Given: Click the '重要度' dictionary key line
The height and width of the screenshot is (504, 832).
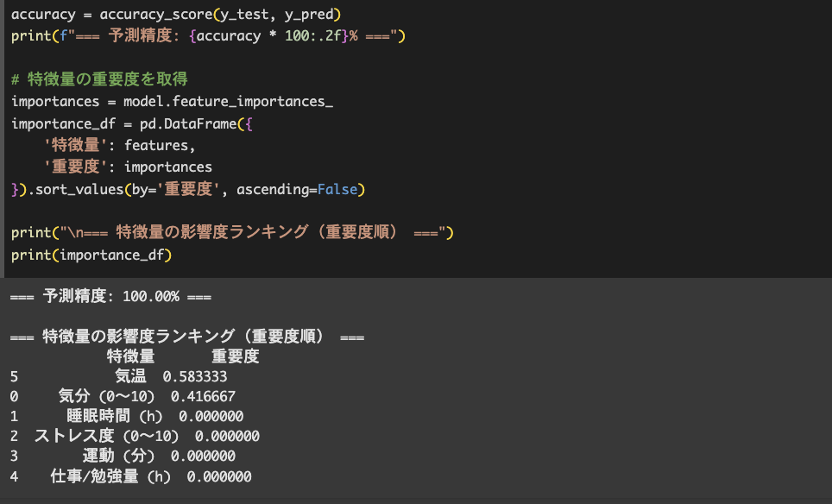Looking at the screenshot, I should point(128,167).
